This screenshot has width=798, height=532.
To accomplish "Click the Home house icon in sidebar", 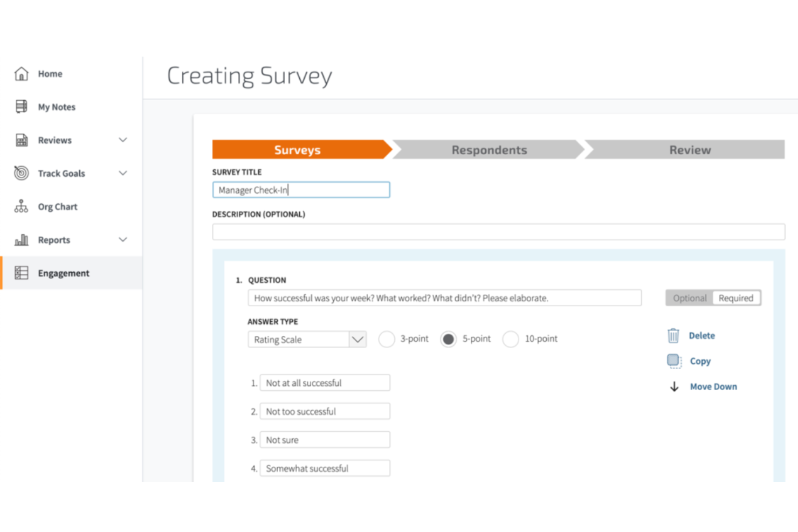I will pyautogui.click(x=21, y=74).
